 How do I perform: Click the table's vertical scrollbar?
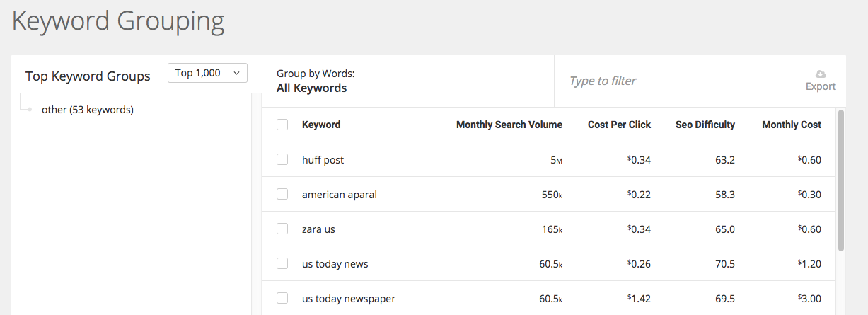[x=840, y=180]
